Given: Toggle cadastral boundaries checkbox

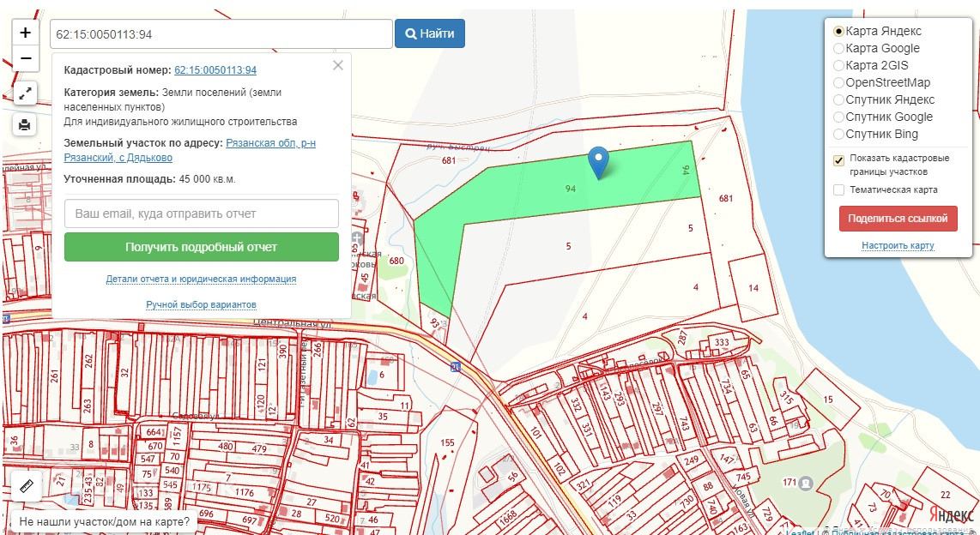Looking at the screenshot, I should 838,160.
